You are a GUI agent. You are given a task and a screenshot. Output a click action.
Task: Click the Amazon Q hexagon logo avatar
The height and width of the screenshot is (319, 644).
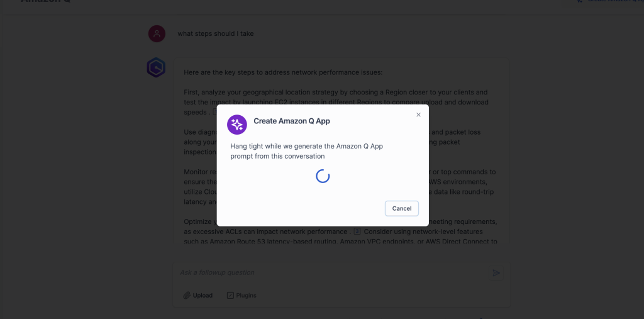point(156,68)
